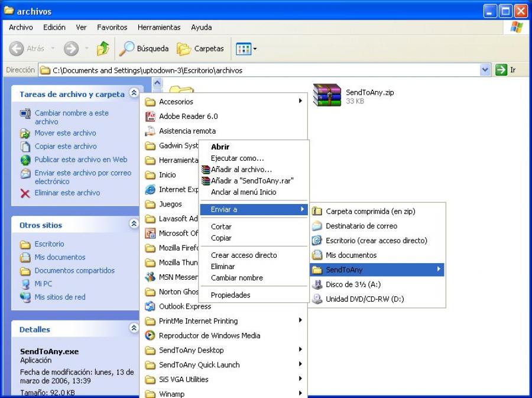Screen dimensions: 532x398
Task: Expand SendToAny Desktop submenu
Action: (223, 350)
